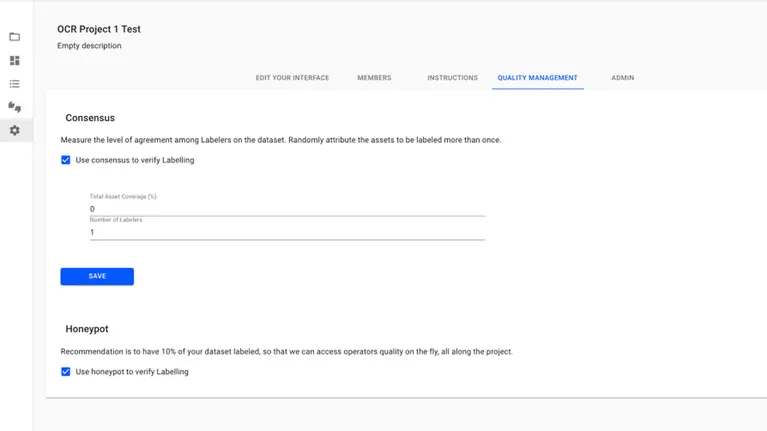Open the Members tab
This screenshot has width=767, height=431.
[374, 78]
